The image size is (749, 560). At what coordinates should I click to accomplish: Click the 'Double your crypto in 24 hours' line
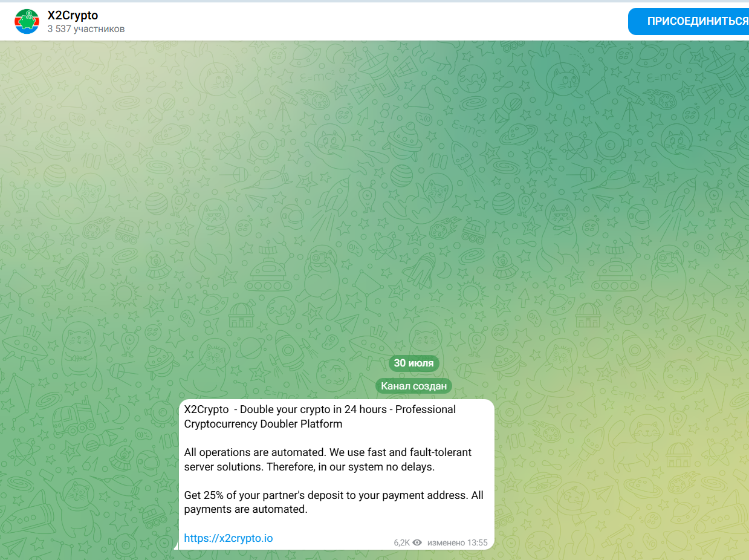(320, 409)
